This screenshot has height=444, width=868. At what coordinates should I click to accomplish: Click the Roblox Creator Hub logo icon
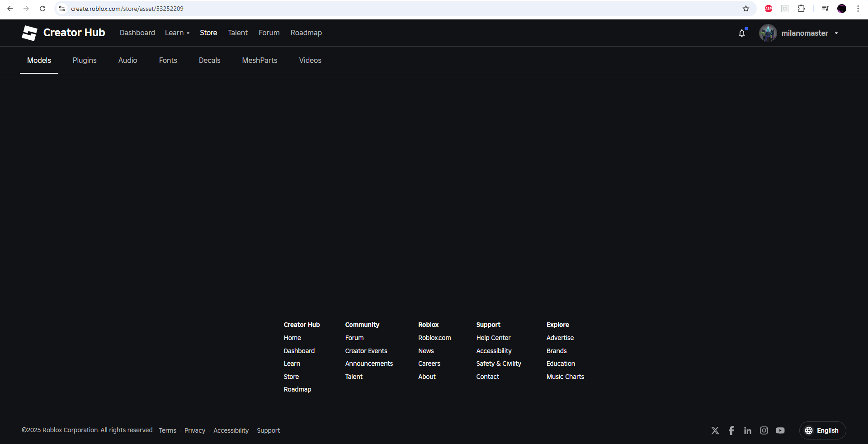pos(30,33)
